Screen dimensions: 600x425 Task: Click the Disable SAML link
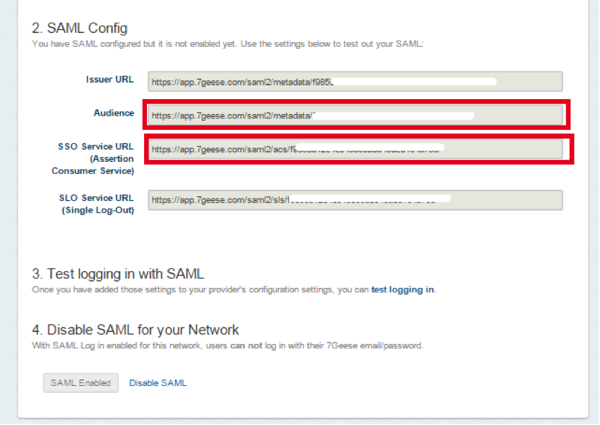[x=157, y=383]
